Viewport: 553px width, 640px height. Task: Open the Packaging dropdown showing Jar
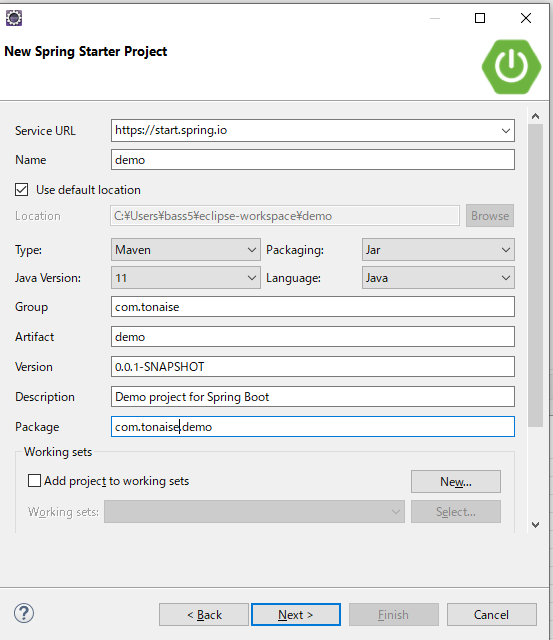click(438, 249)
